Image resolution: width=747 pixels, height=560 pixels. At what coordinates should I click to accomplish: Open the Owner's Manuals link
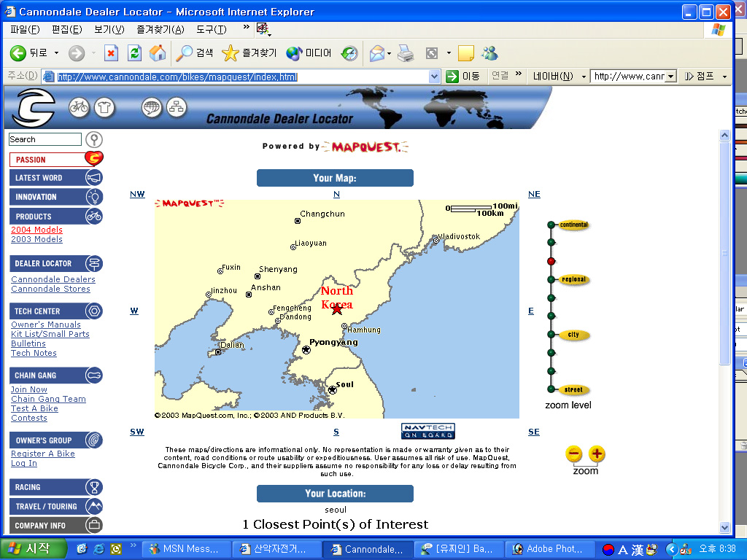tap(46, 324)
